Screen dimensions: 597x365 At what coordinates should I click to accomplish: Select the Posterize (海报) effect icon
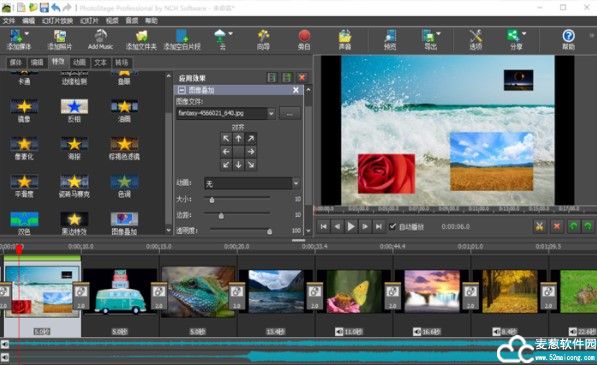(74, 144)
